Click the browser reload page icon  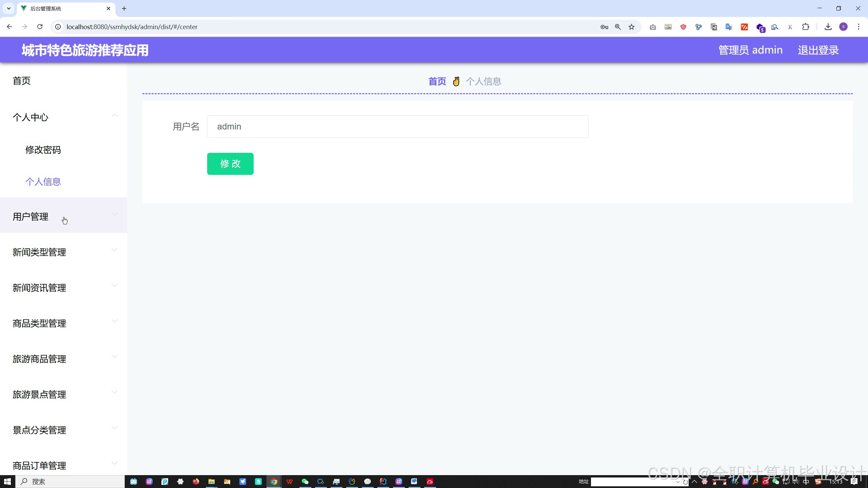(40, 27)
